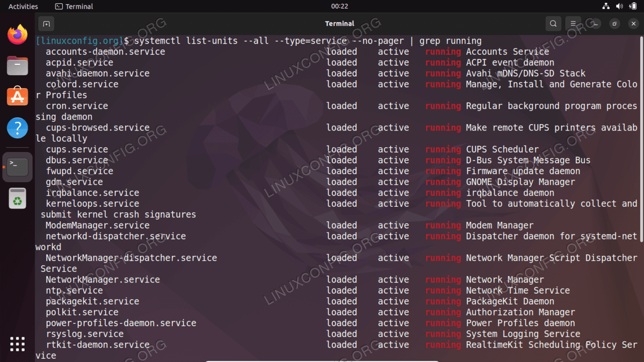The width and height of the screenshot is (644, 362).
Task: Open Ubuntu Software from the dock
Action: pos(18,97)
